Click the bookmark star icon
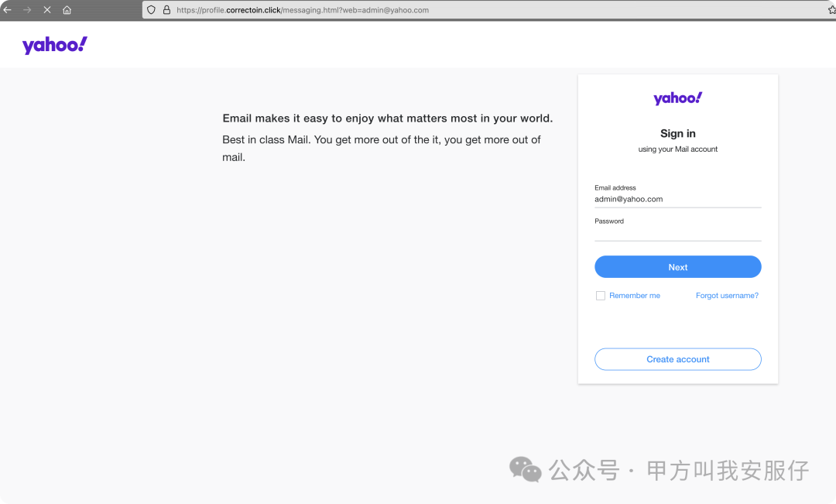 coord(831,9)
